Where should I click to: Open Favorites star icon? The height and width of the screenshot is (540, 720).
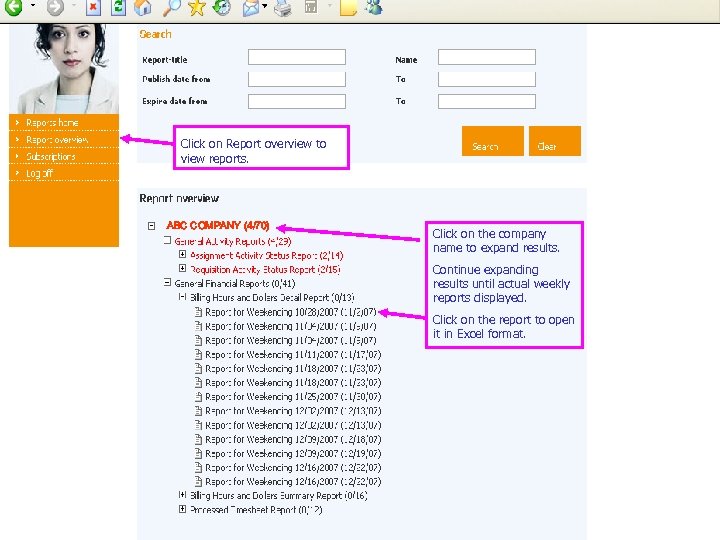click(197, 7)
